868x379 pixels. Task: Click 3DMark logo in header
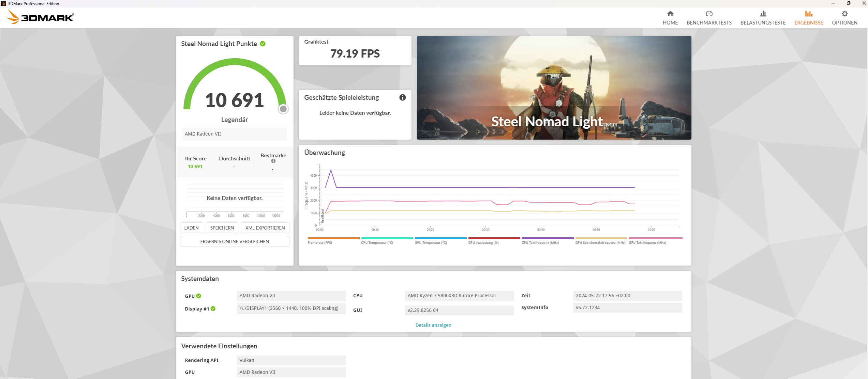point(40,17)
